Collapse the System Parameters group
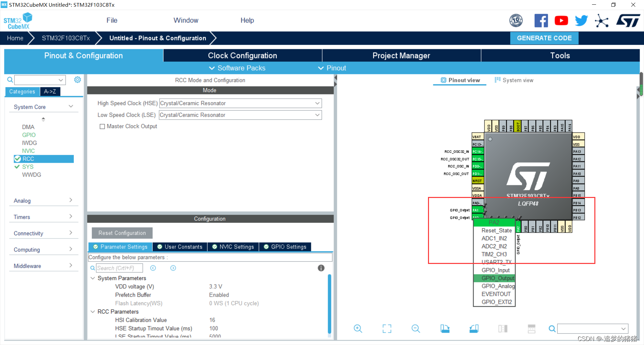 point(93,278)
